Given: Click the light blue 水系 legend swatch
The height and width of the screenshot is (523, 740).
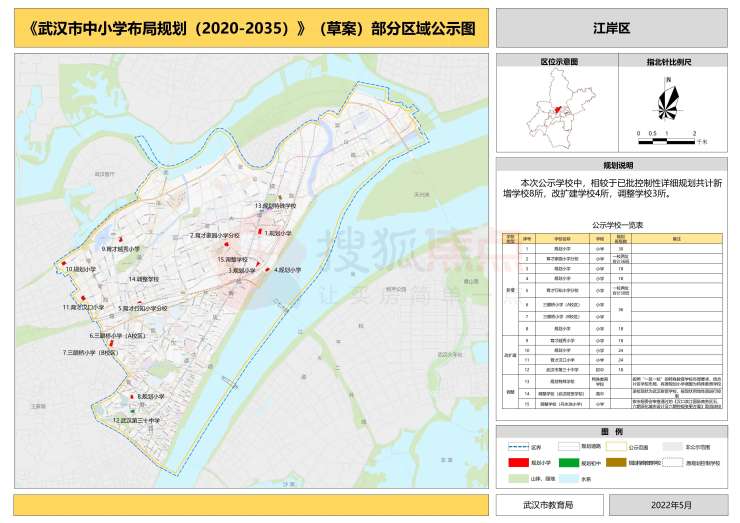Looking at the screenshot, I should [569, 478].
